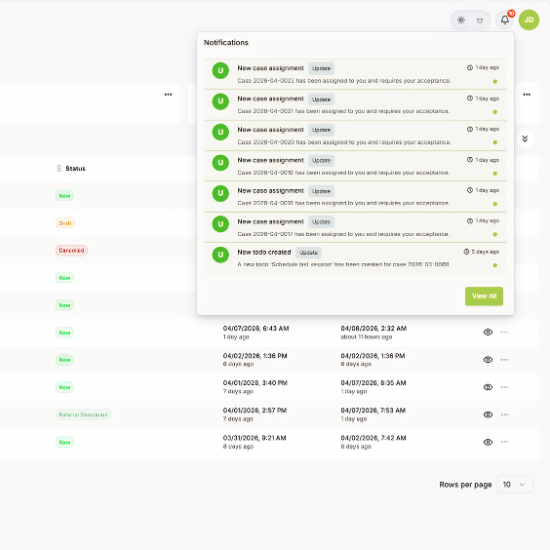
Task: View row created 04/07/2026 6:43 AM eye icon
Action: point(488,332)
